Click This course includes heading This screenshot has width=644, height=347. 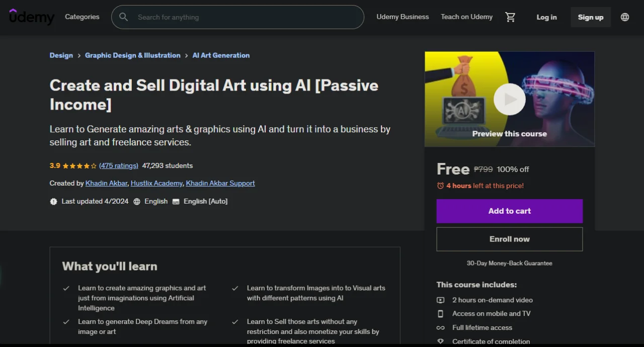click(476, 285)
